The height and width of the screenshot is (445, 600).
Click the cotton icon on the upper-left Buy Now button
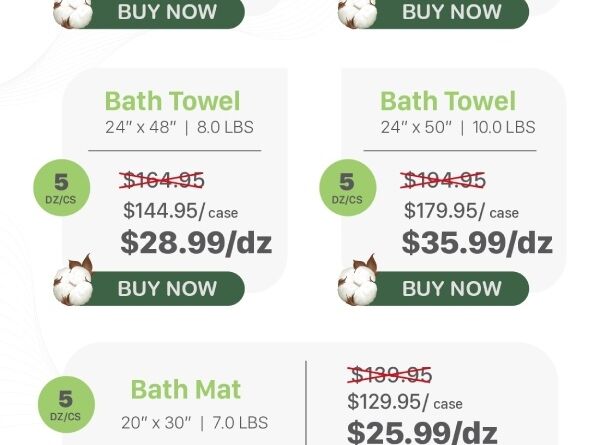73,10
